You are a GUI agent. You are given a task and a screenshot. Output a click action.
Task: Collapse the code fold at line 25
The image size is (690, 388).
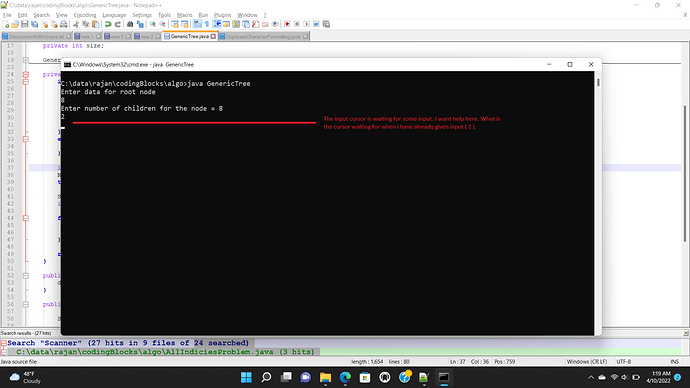click(26, 81)
